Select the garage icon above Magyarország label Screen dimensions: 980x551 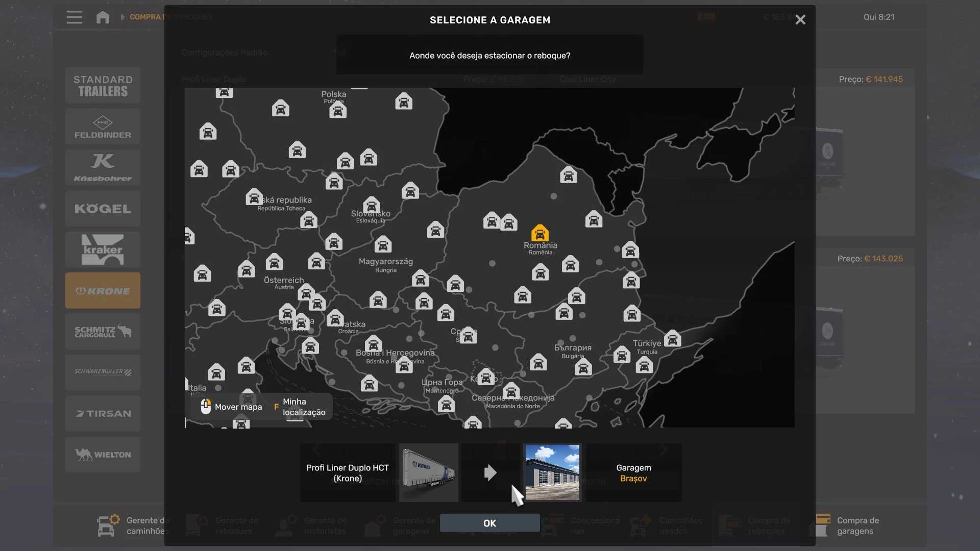tap(383, 244)
